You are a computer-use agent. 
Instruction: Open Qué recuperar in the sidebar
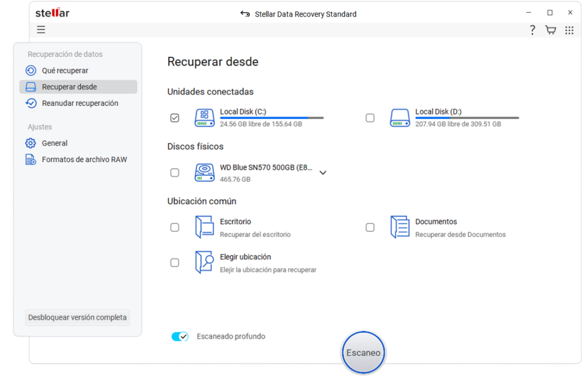pyautogui.click(x=78, y=71)
